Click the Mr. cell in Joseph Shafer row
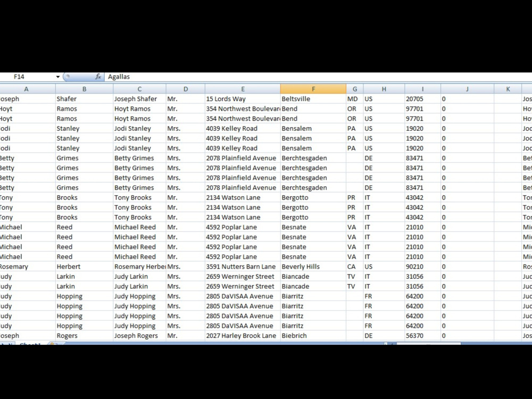 click(186, 99)
